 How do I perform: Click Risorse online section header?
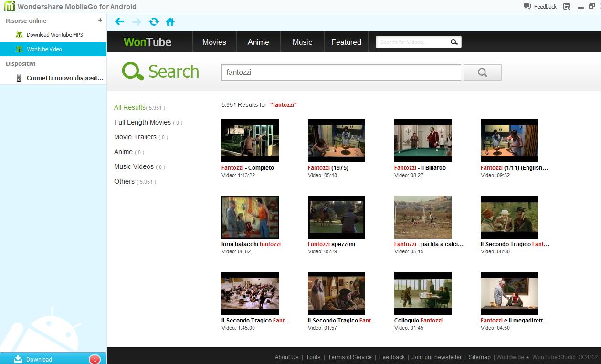(26, 21)
